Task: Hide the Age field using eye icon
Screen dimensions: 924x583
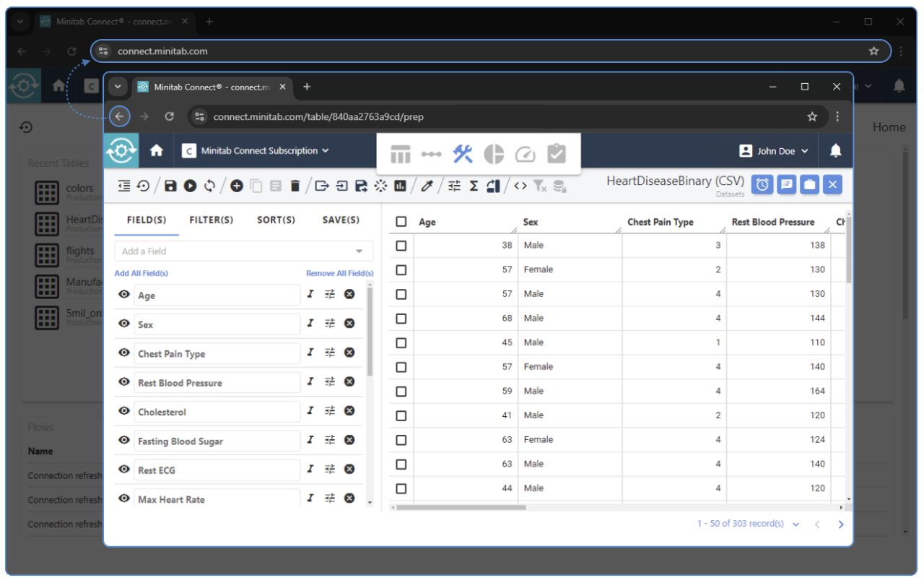Action: [x=124, y=295]
